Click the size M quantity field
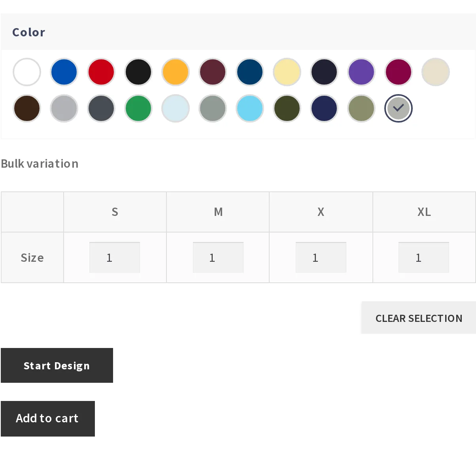This screenshot has width=476, height=450. click(x=218, y=257)
